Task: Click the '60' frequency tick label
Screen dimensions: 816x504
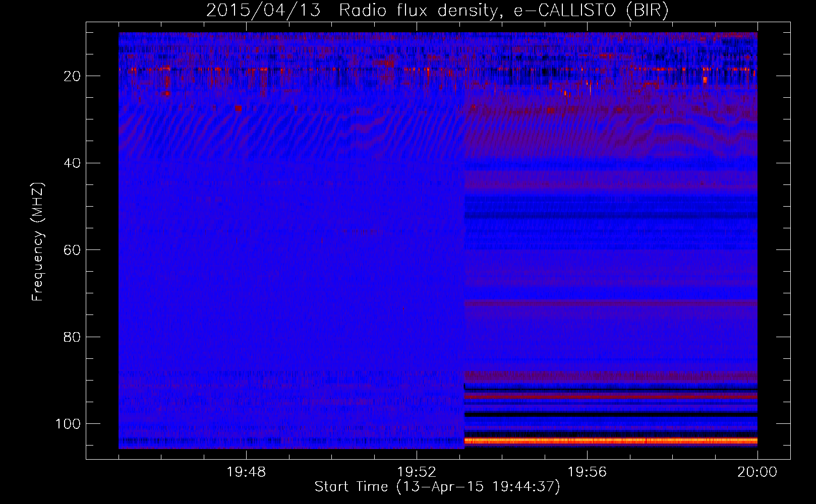Action: [72, 250]
